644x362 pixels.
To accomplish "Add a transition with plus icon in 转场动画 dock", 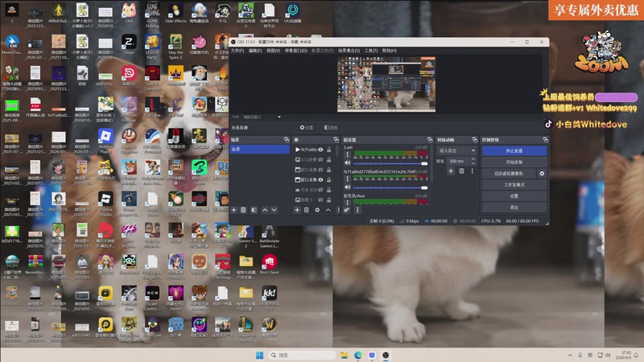I will point(451,171).
